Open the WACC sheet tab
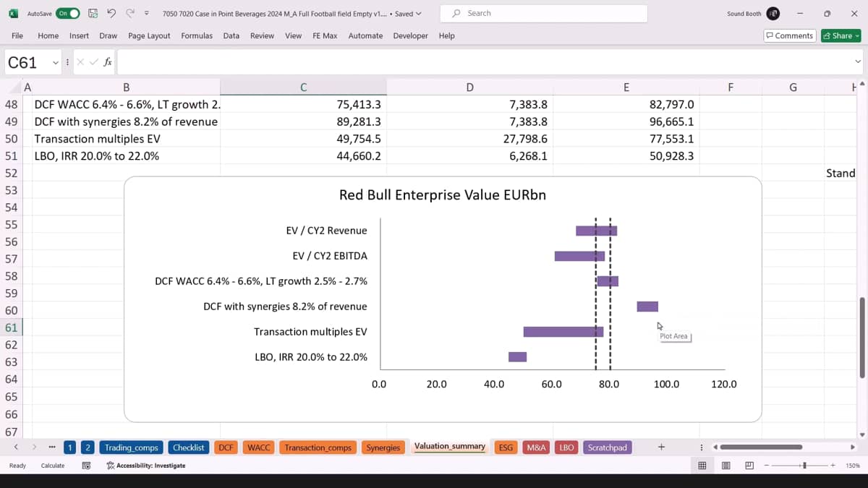This screenshot has width=868, height=488. coord(259,448)
